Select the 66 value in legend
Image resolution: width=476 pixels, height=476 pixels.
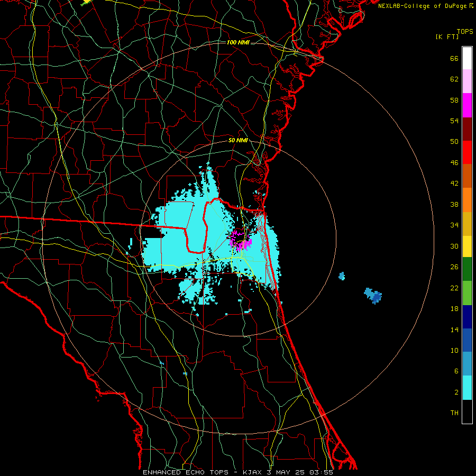click(454, 59)
